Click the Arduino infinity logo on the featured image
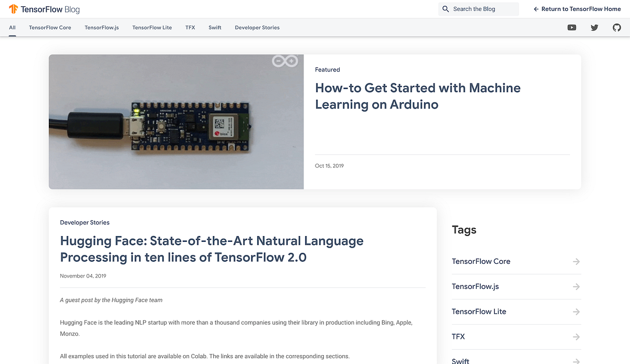The image size is (630, 364). click(x=286, y=60)
